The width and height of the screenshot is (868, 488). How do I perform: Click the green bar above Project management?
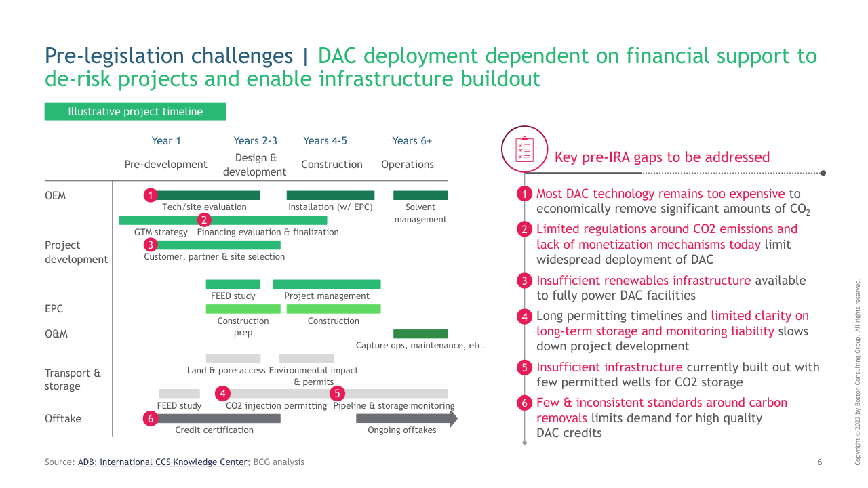326,284
